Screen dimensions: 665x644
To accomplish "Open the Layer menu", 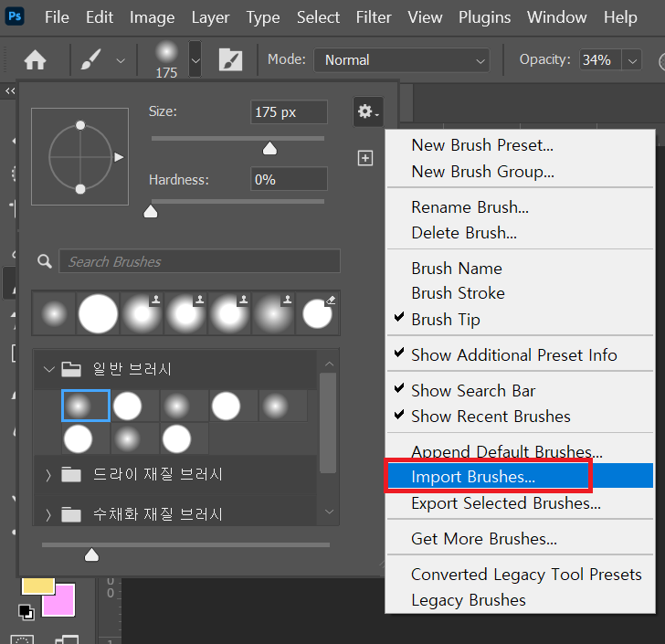I will pos(210,17).
